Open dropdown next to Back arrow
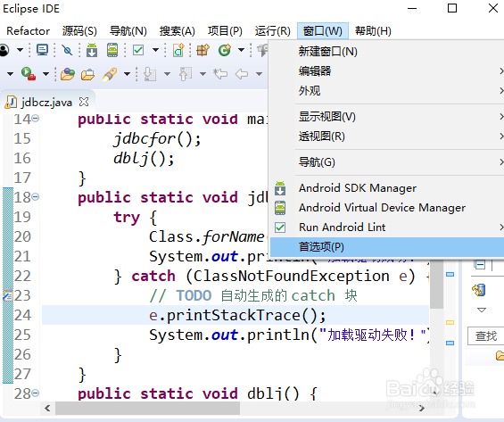Screen dimensions: 504x422 click(259, 74)
